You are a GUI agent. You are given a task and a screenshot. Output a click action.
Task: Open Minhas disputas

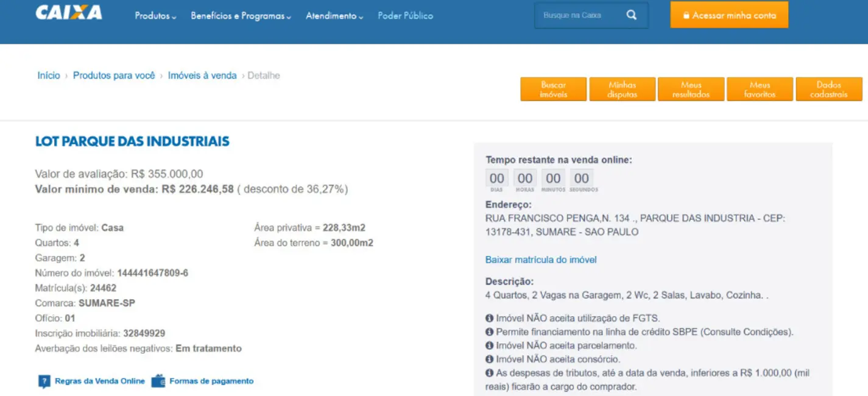click(x=622, y=90)
